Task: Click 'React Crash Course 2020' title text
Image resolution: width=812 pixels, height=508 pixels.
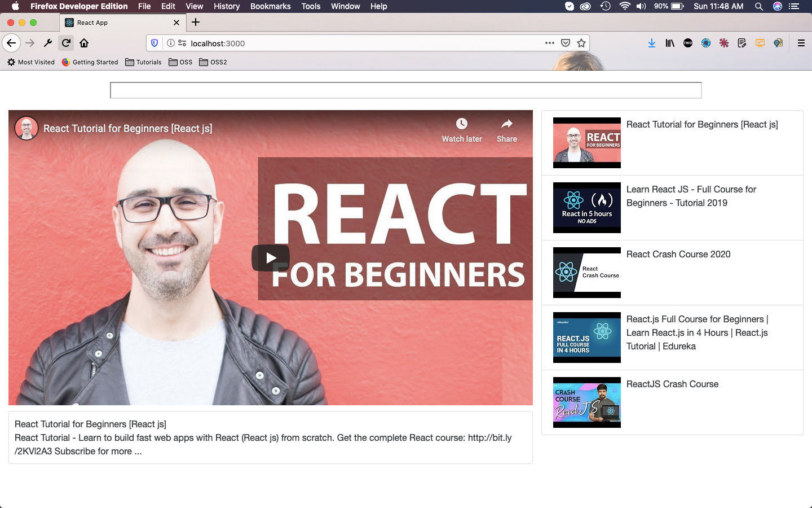Action: (x=678, y=255)
